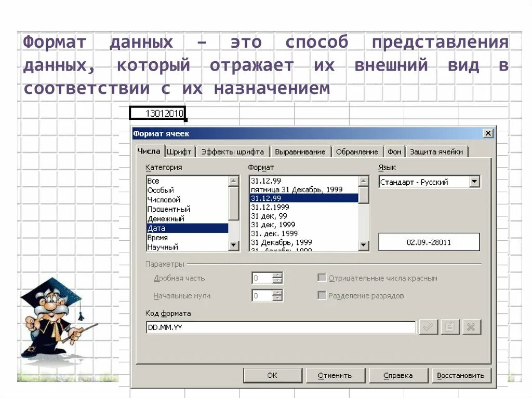Image resolution: width=532 pixels, height=398 pixels.
Task: Select category Денежный
Action: 187,218
